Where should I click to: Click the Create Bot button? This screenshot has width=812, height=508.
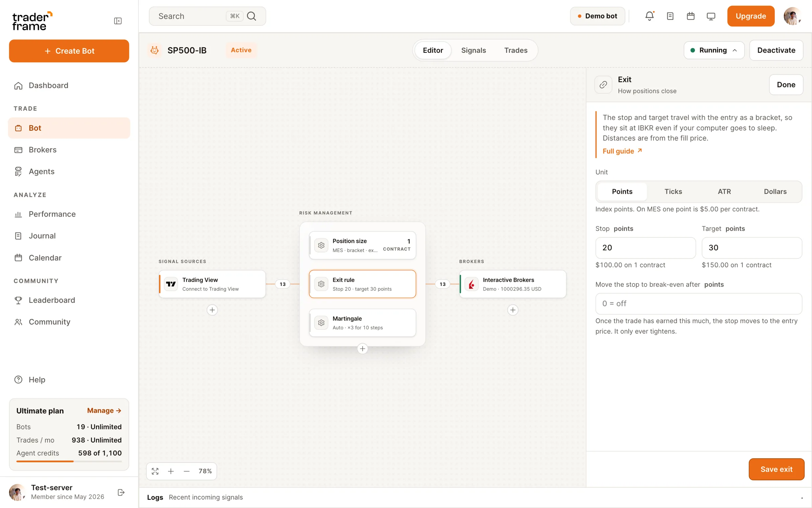click(x=69, y=51)
